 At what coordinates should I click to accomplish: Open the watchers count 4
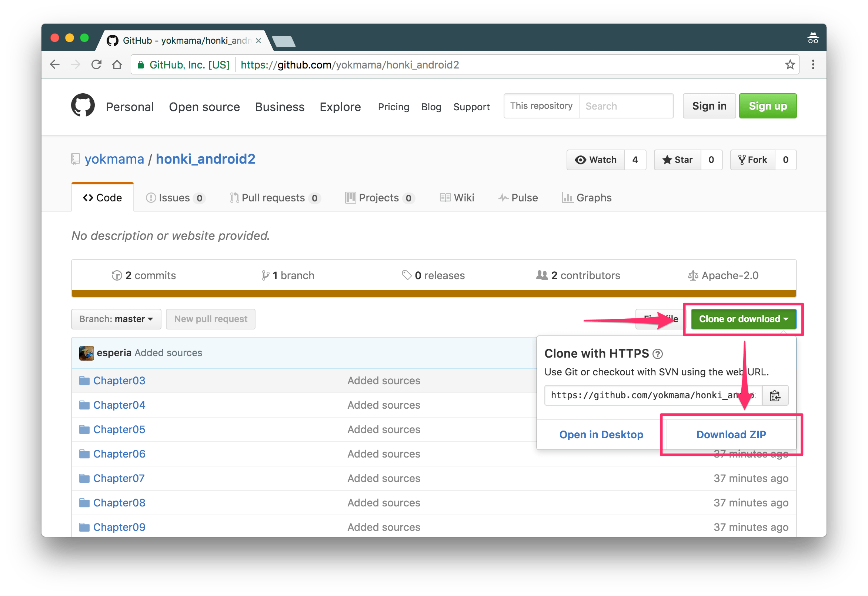(x=635, y=160)
